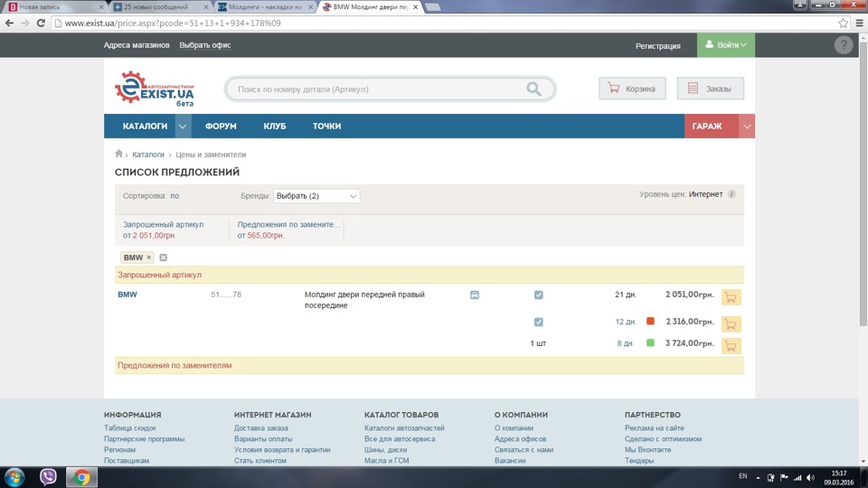Open the note icon beside Молдинг description

pos(475,295)
